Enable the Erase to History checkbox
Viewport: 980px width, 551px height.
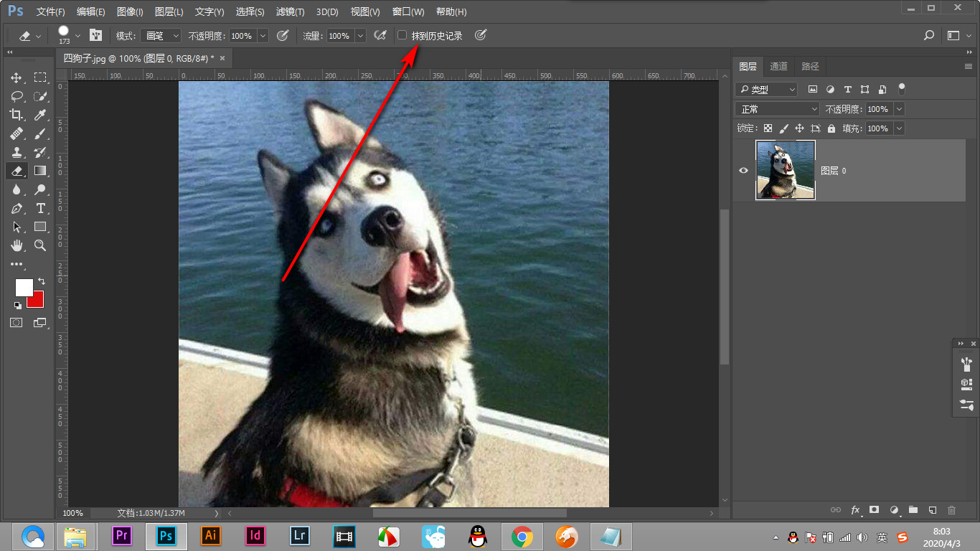pos(402,35)
